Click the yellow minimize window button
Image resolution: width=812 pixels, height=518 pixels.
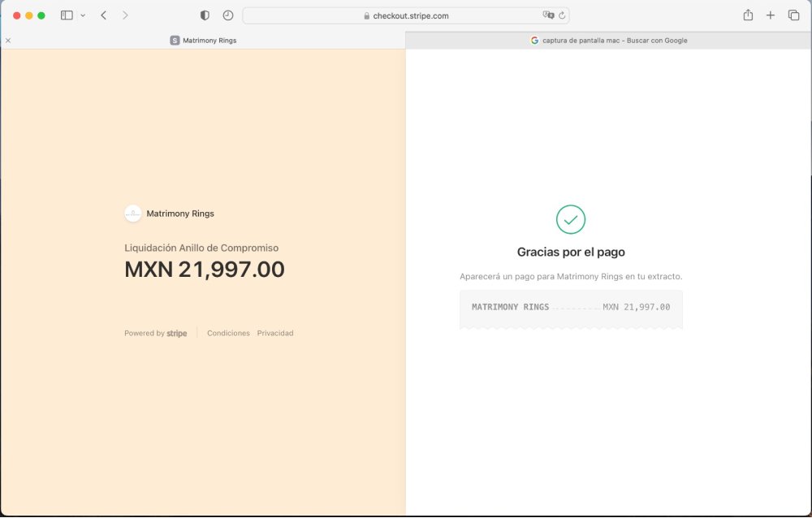(29, 15)
